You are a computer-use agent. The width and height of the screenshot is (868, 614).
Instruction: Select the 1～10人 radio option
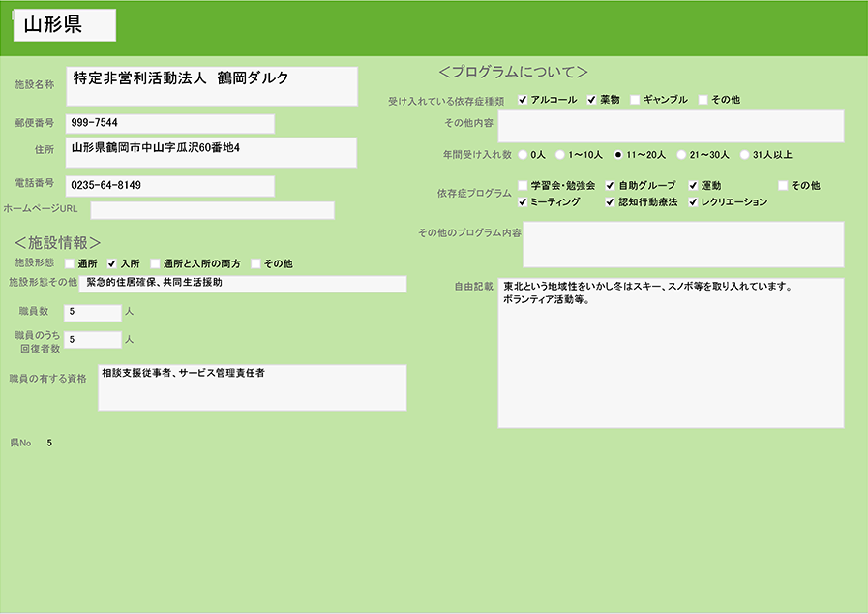click(x=560, y=154)
